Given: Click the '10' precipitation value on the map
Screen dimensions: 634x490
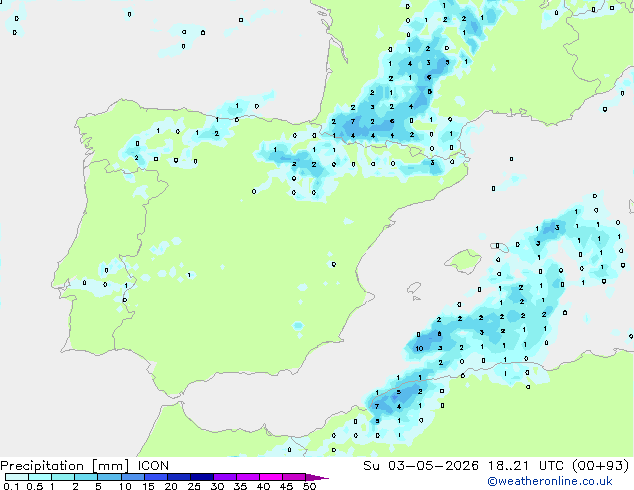Looking at the screenshot, I should (x=419, y=348).
